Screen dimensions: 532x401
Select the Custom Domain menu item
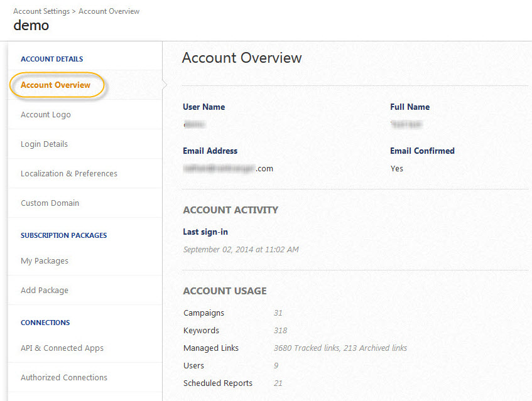coord(50,203)
